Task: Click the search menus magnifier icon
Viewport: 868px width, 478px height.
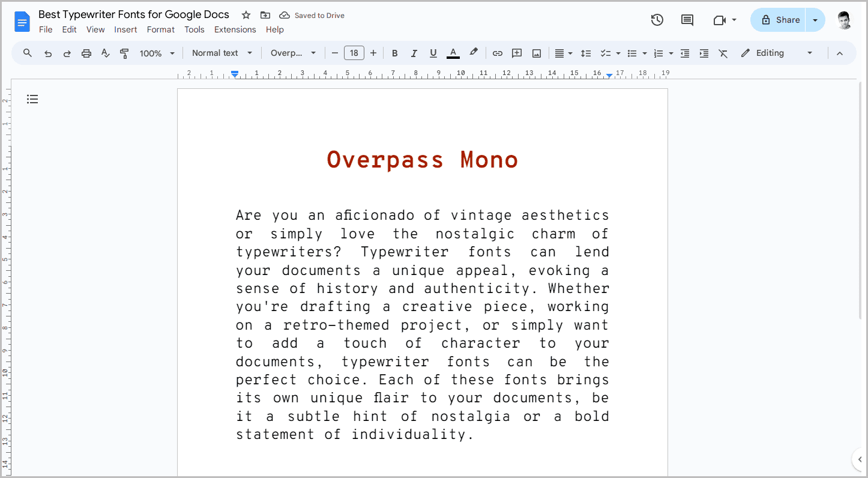Action: click(28, 53)
